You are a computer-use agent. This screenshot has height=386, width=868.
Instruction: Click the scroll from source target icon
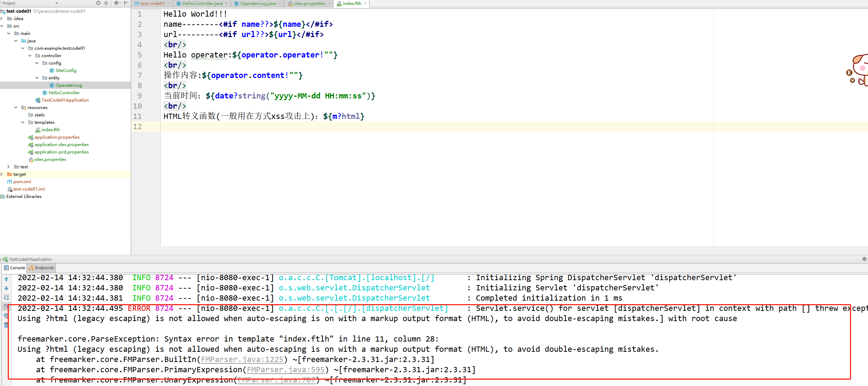click(x=98, y=3)
